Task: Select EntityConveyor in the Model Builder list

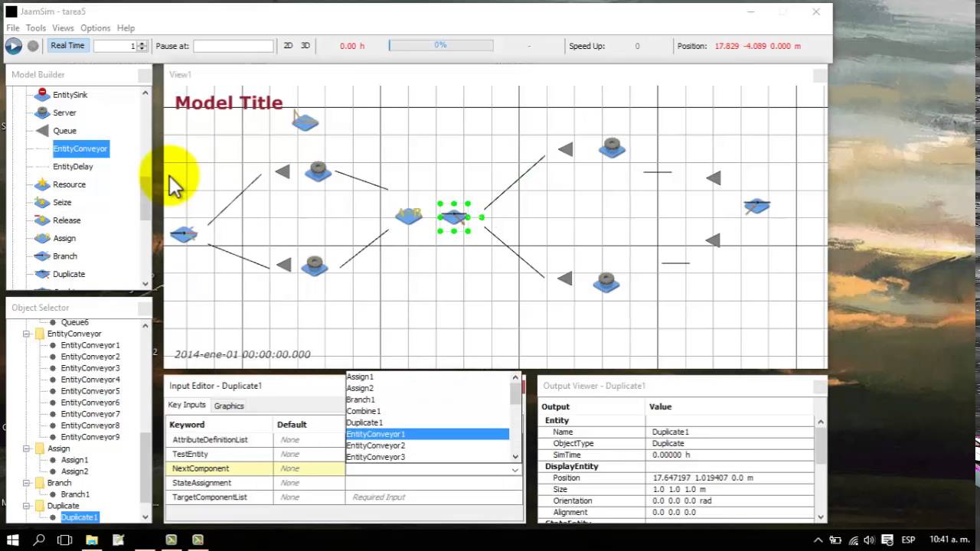Action: (x=80, y=148)
